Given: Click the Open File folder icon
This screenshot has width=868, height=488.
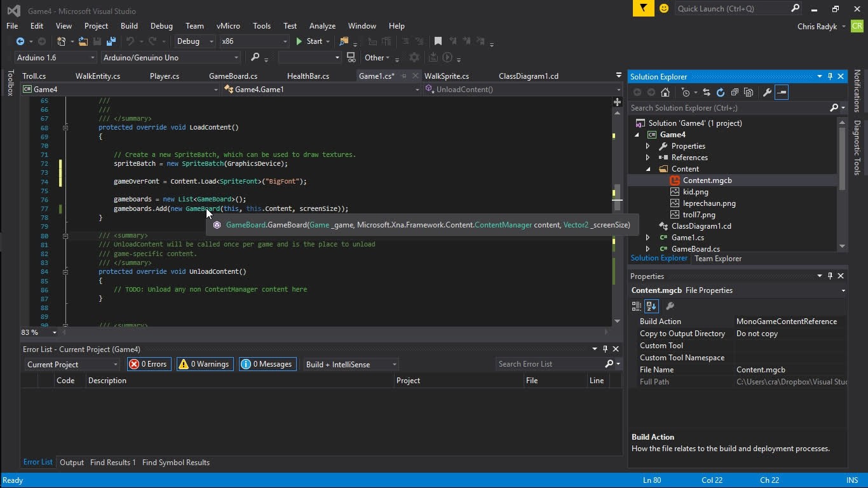Looking at the screenshot, I should [x=83, y=41].
